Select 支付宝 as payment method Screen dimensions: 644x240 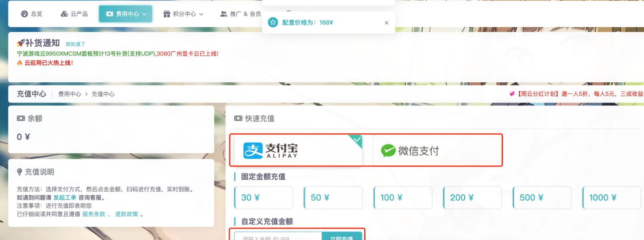tap(297, 150)
